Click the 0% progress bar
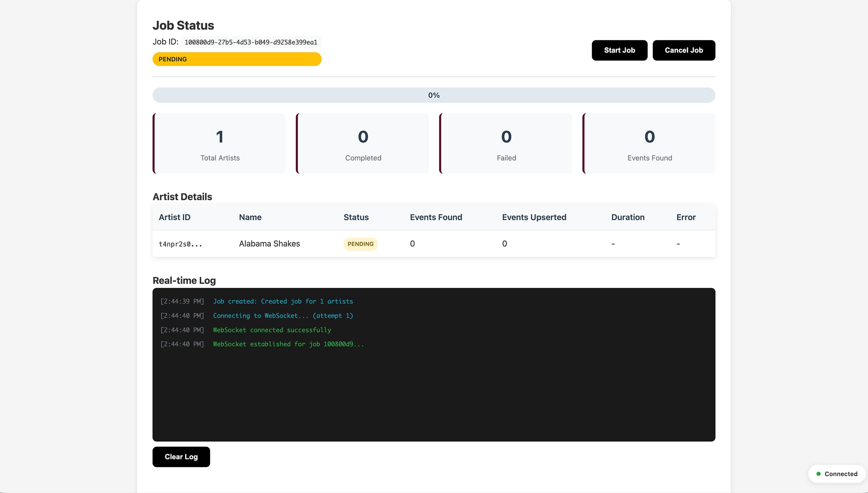868x493 pixels. [x=434, y=95]
